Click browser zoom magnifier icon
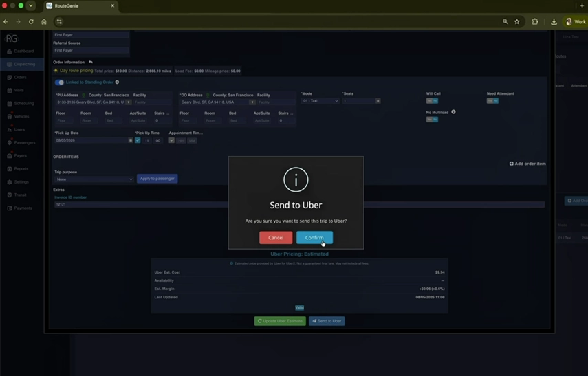The height and width of the screenshot is (376, 588). [505, 22]
